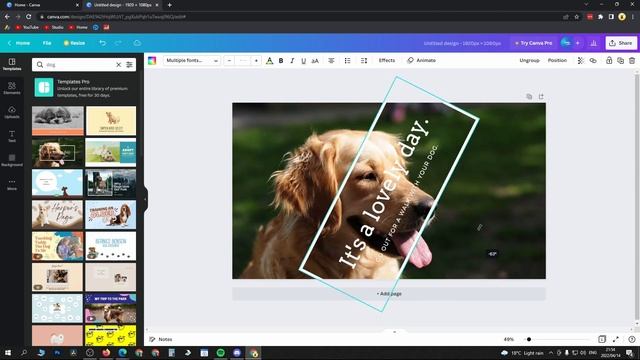Click the font size value field
Viewport: 640px width, 360px height.
(242, 60)
